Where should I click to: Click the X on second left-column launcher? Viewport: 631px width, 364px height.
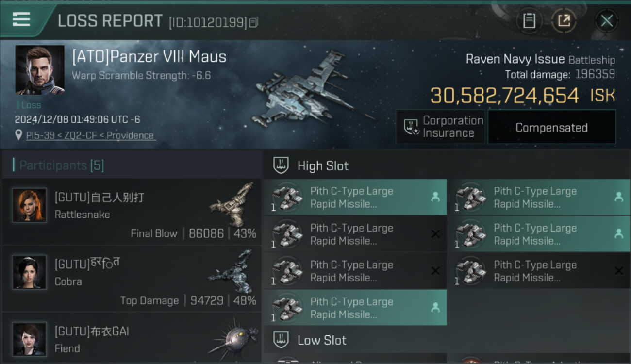pos(435,234)
